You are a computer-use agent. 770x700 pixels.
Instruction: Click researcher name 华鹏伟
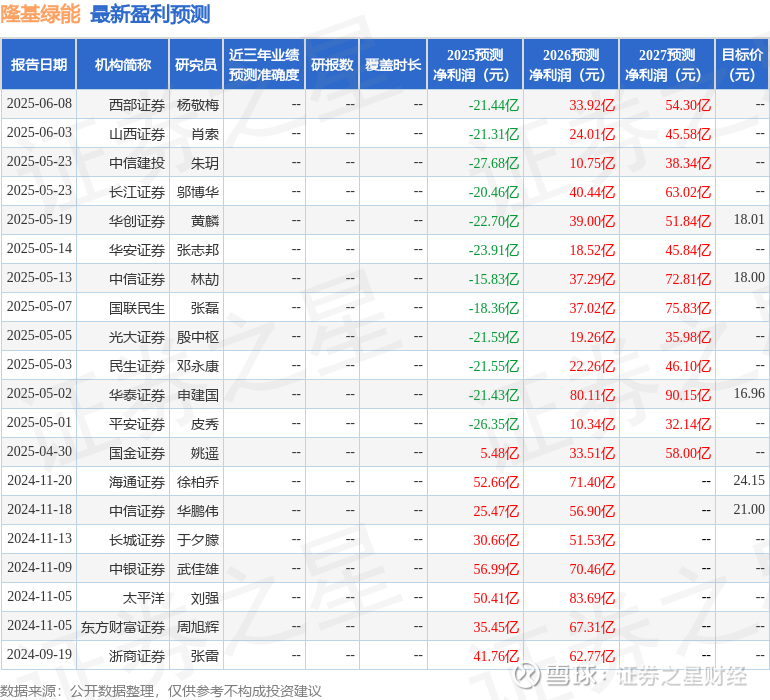coord(198,511)
